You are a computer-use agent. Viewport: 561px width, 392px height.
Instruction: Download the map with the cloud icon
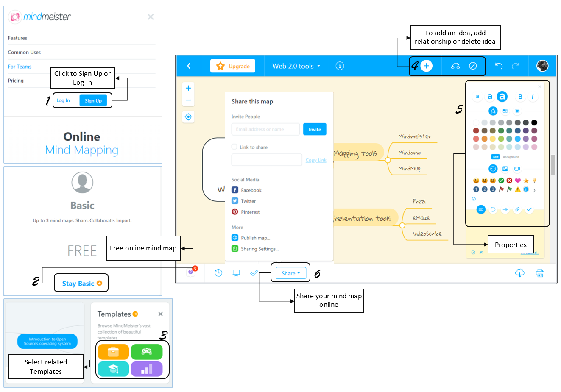click(x=520, y=273)
